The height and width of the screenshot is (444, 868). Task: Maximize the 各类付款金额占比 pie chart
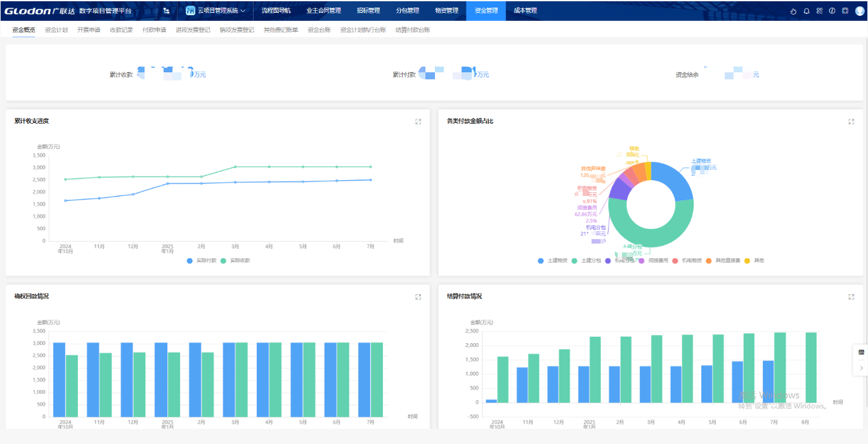point(851,122)
